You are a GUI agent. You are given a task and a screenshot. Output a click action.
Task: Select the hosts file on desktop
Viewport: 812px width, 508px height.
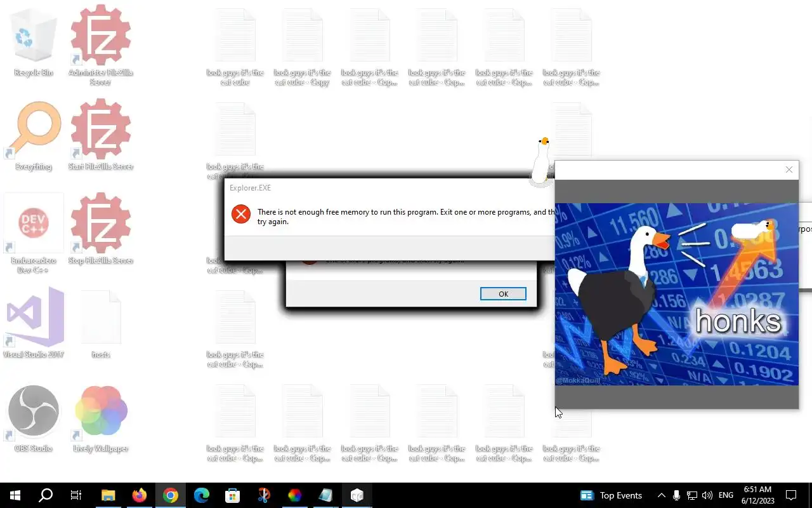point(100,324)
